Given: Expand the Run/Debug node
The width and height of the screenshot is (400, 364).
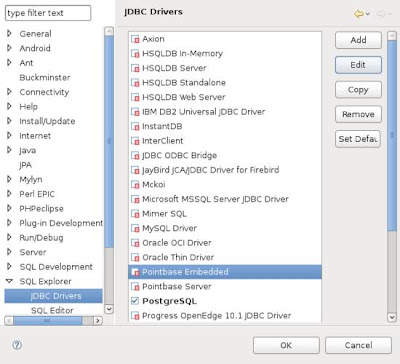Looking at the screenshot, I should point(9,237).
